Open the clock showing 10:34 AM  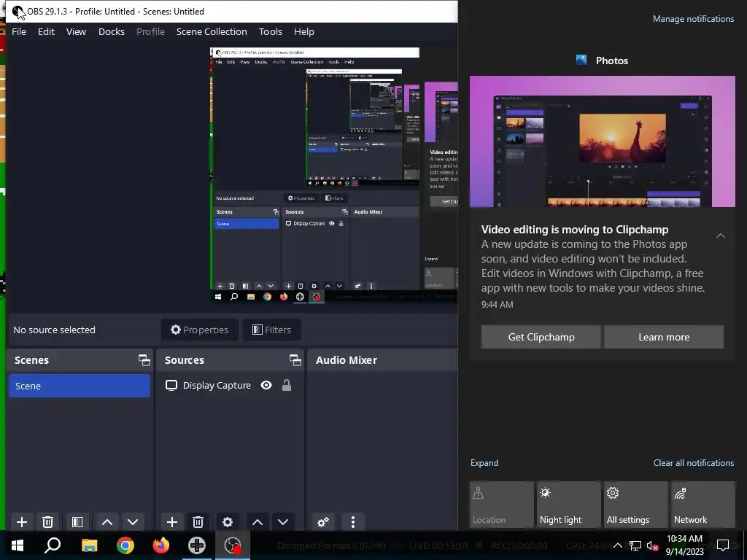[684, 545]
